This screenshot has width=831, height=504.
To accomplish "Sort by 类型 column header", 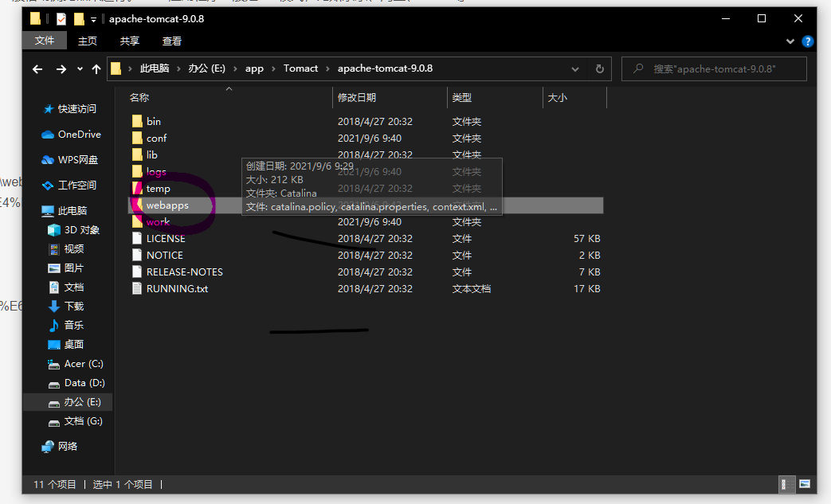I will [x=461, y=97].
